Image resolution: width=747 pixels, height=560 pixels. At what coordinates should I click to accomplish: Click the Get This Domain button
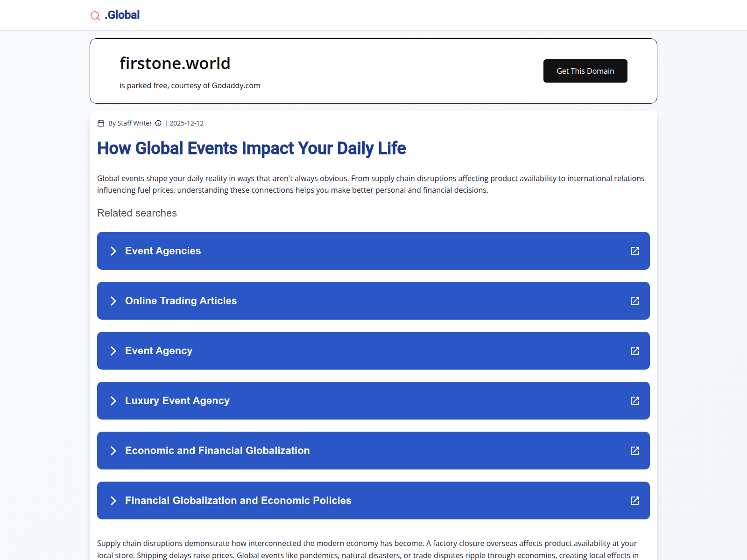coord(585,71)
